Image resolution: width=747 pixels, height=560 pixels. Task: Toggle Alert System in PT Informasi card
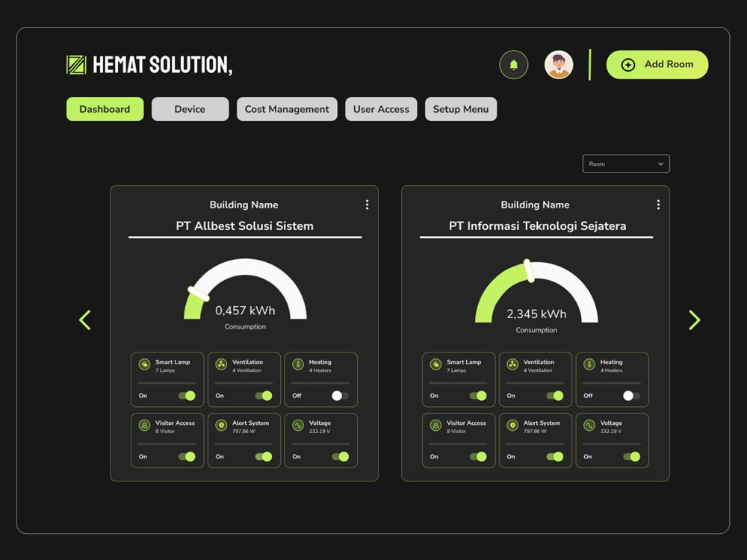click(555, 457)
